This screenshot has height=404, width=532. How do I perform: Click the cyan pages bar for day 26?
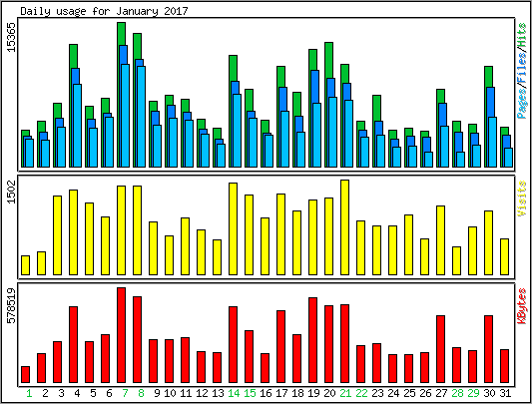428,160
